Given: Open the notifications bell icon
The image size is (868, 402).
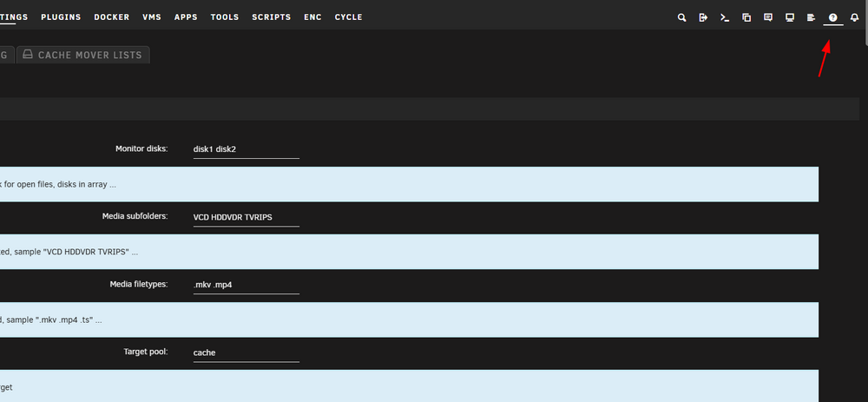Looking at the screenshot, I should (854, 17).
